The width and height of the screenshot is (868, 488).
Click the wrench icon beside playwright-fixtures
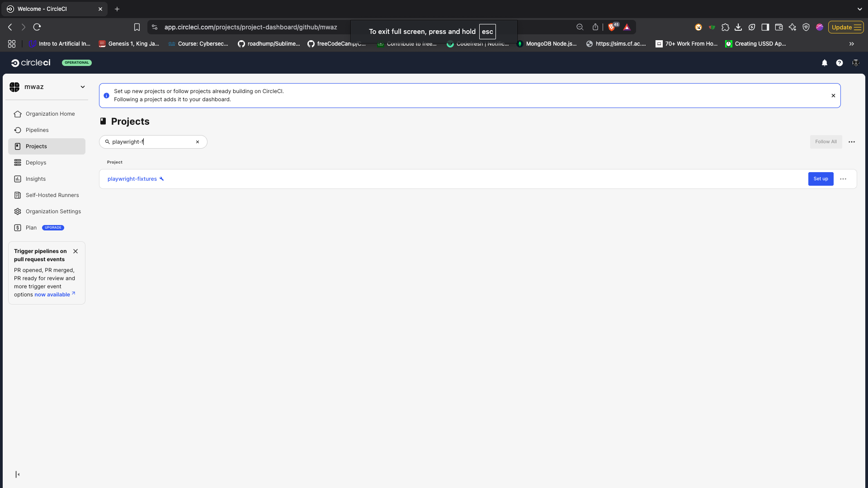pos(161,179)
